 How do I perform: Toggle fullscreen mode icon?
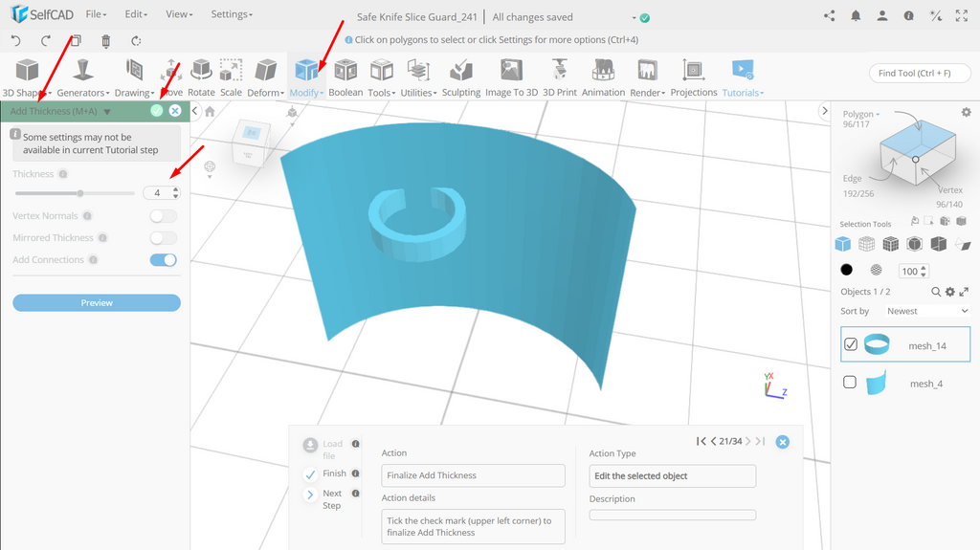click(962, 16)
